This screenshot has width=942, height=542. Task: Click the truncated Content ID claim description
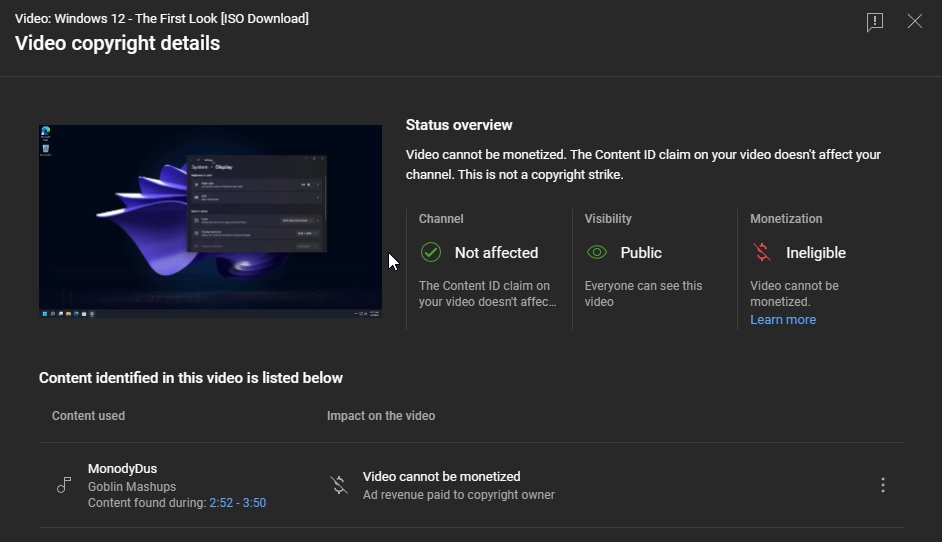coord(487,294)
